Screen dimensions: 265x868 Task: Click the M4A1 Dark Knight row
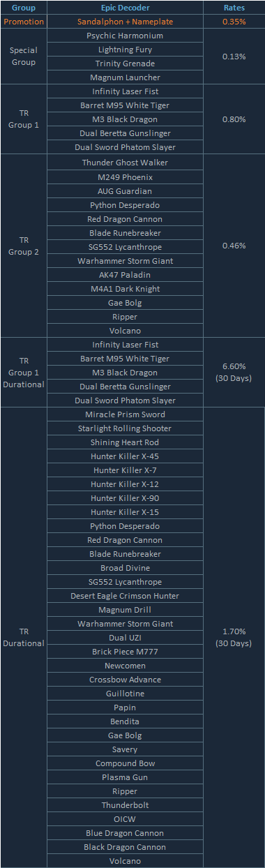(x=125, y=289)
